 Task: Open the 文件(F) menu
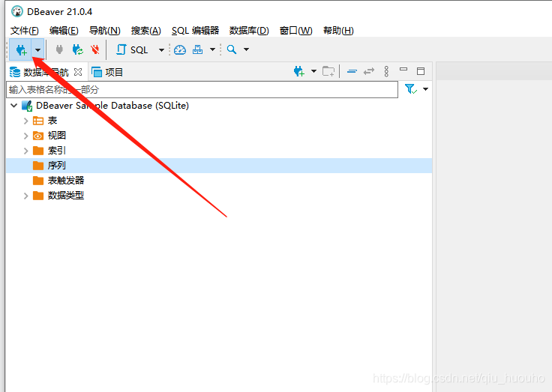(24, 31)
